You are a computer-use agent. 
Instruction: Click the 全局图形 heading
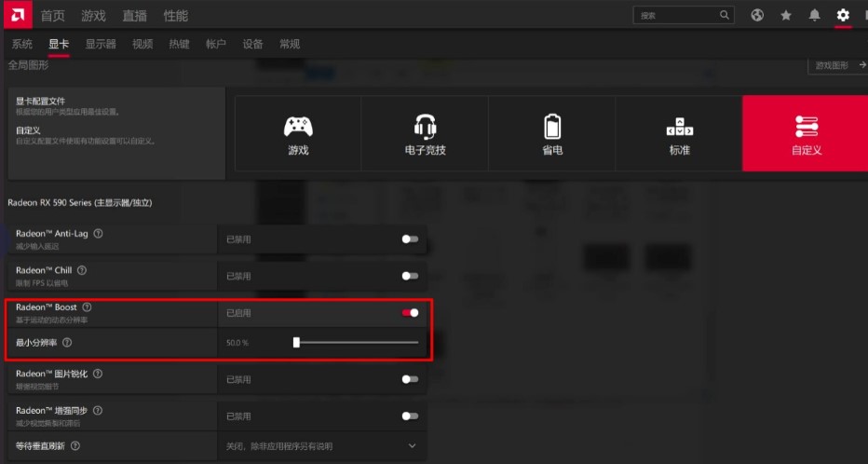tap(28, 65)
